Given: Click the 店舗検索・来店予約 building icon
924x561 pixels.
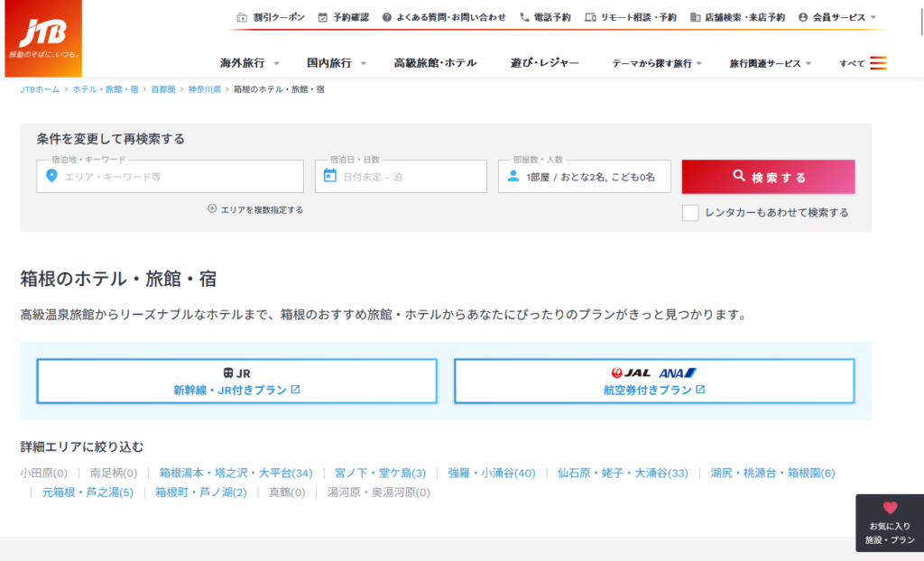Looking at the screenshot, I should (695, 17).
